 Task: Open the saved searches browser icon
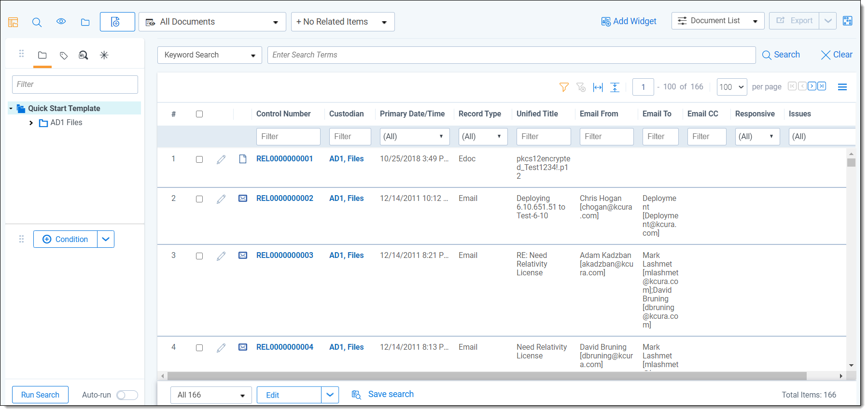click(x=83, y=56)
